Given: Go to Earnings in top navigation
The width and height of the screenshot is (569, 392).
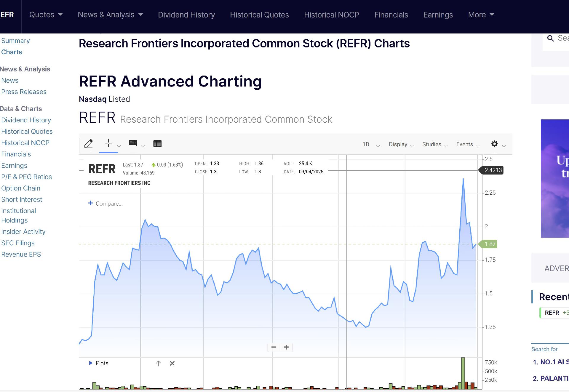Looking at the screenshot, I should click(x=438, y=15).
